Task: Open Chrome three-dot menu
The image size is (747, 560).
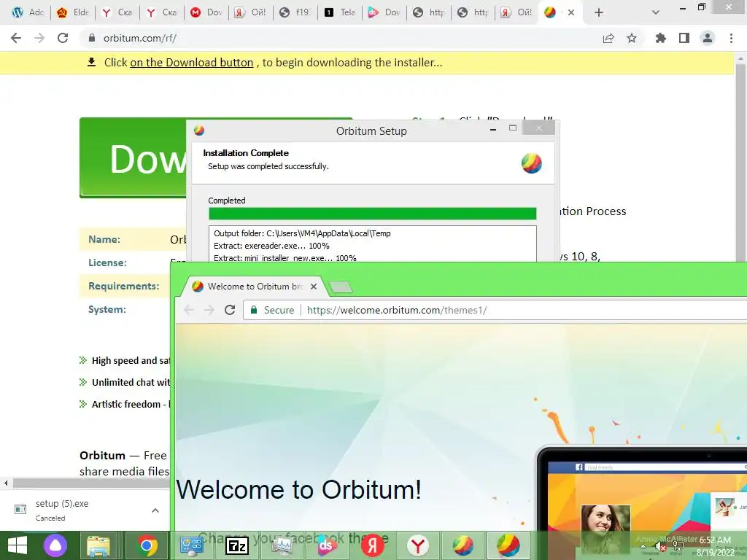Action: point(731,38)
